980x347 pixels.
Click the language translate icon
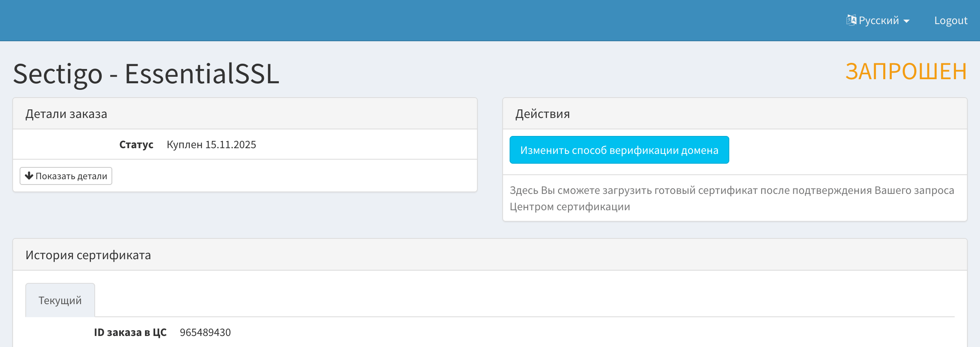pos(851,20)
